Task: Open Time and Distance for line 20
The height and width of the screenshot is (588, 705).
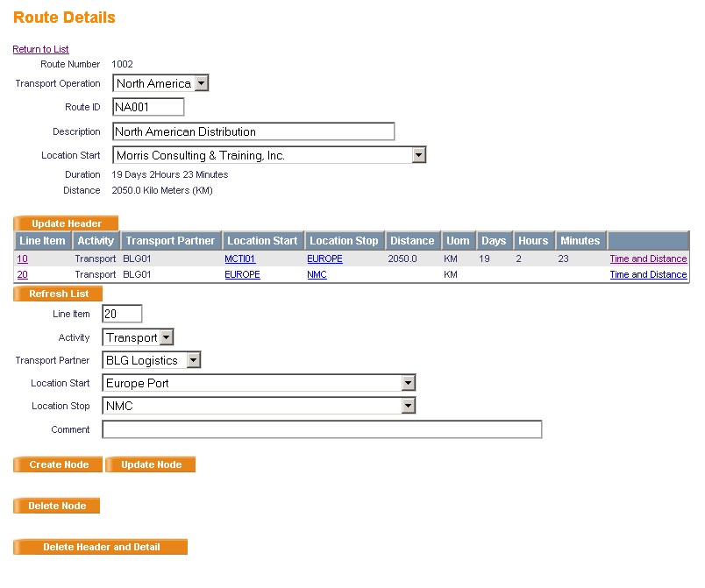Action: point(648,274)
